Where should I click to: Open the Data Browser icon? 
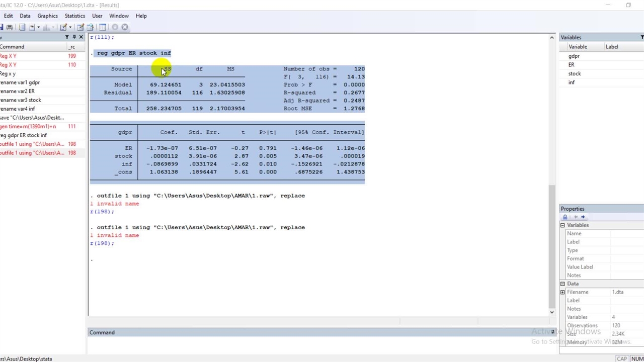pyautogui.click(x=90, y=27)
